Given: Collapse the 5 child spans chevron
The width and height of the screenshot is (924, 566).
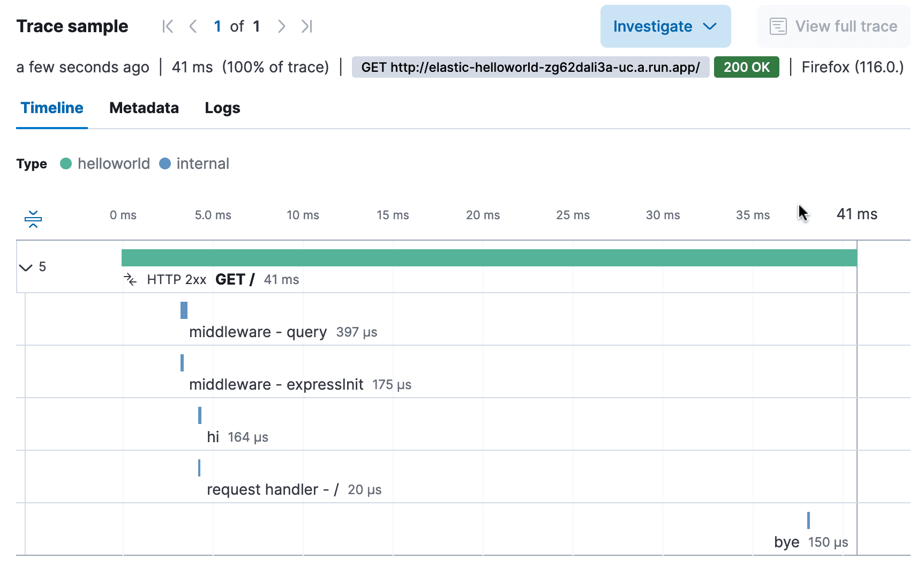Looking at the screenshot, I should 26,267.
